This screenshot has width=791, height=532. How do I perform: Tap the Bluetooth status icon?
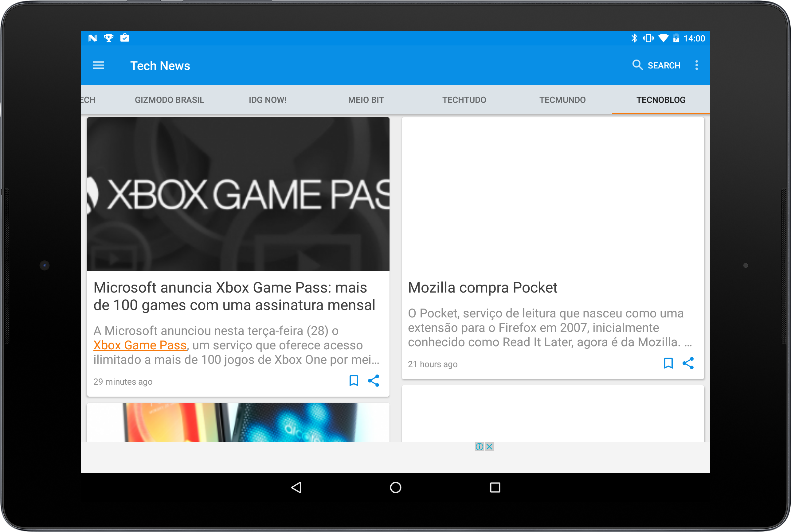tap(634, 38)
